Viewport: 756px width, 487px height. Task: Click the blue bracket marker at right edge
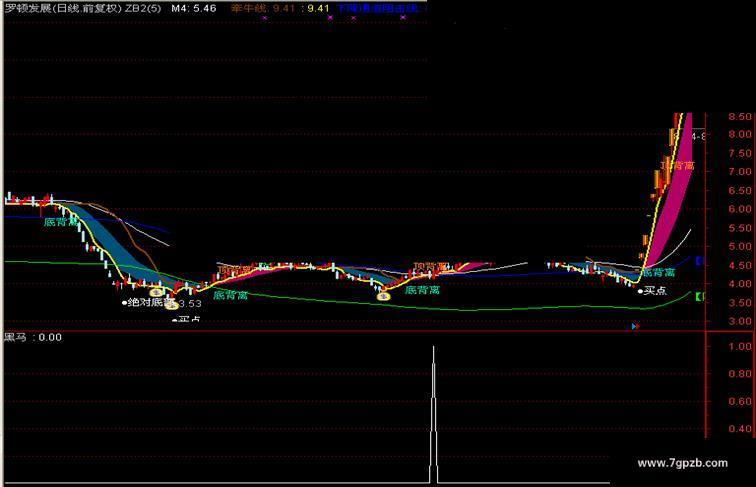[x=700, y=261]
